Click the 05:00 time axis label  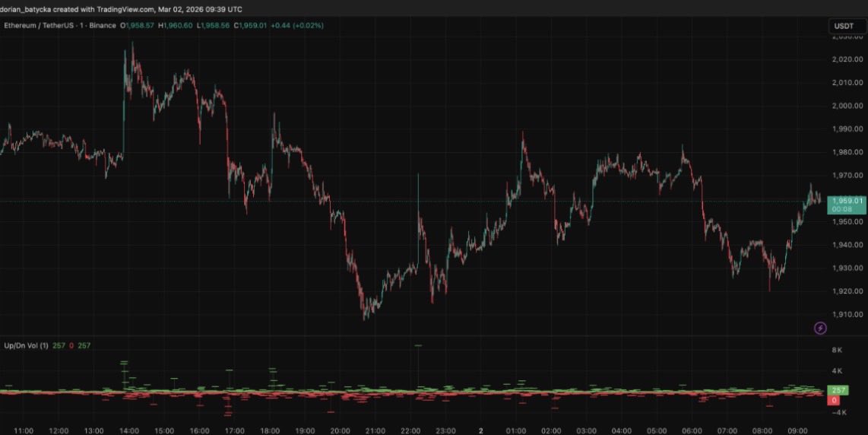point(657,430)
